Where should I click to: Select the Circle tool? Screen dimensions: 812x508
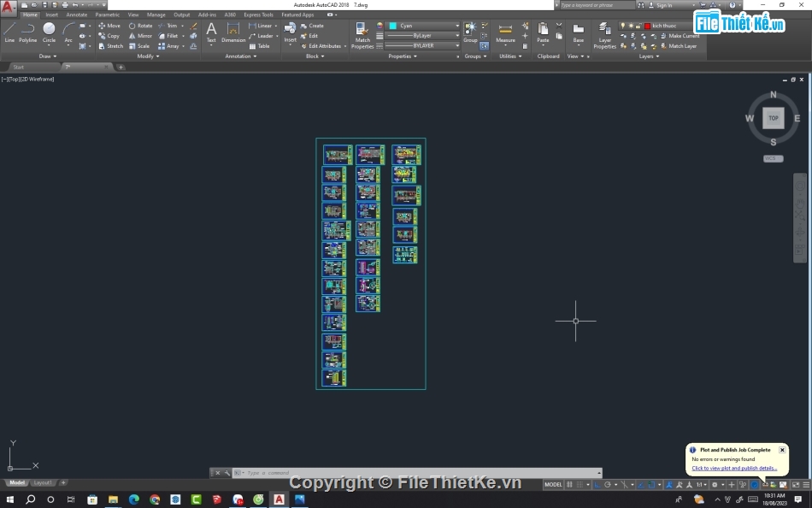point(49,32)
